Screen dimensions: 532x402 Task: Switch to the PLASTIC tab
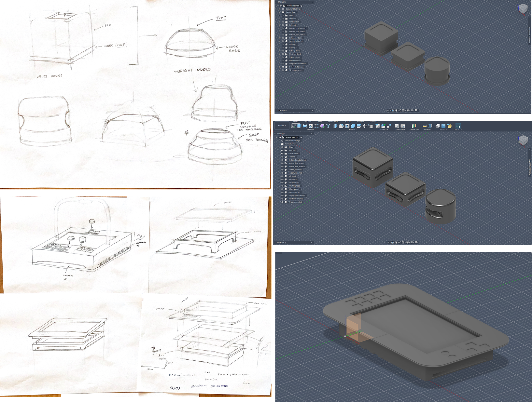tap(348, 122)
